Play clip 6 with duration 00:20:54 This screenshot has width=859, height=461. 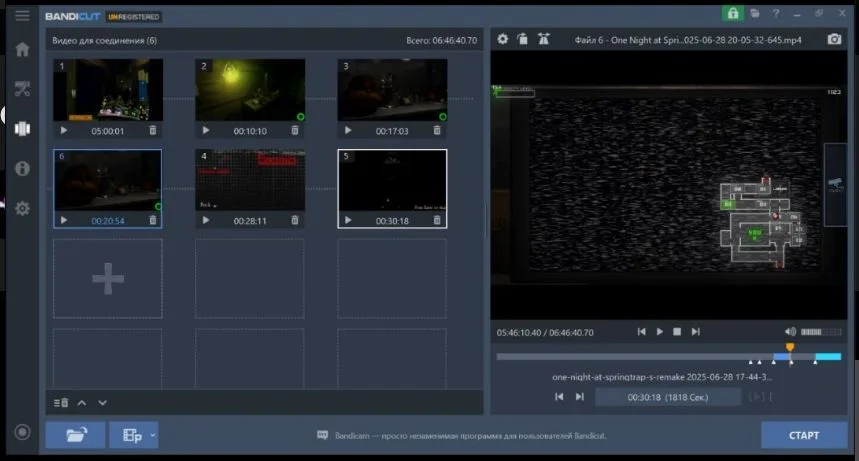point(64,220)
